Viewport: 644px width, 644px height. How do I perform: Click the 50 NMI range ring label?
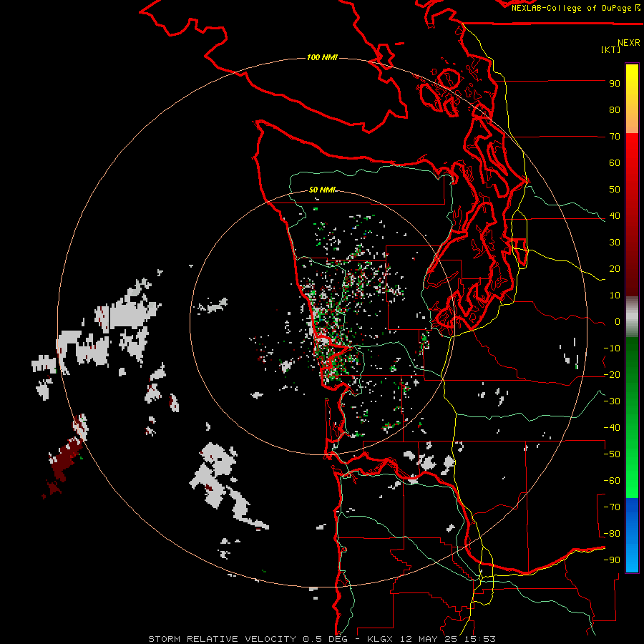pyautogui.click(x=322, y=190)
